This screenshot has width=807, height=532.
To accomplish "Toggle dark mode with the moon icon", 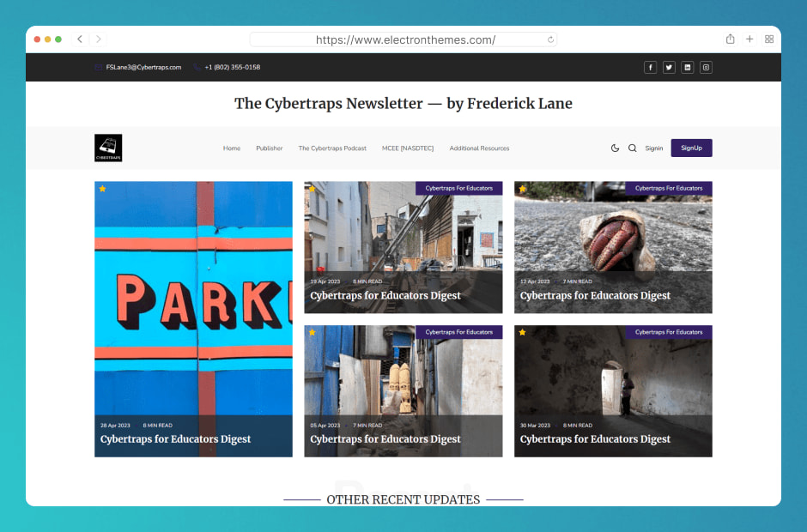I will (x=615, y=148).
